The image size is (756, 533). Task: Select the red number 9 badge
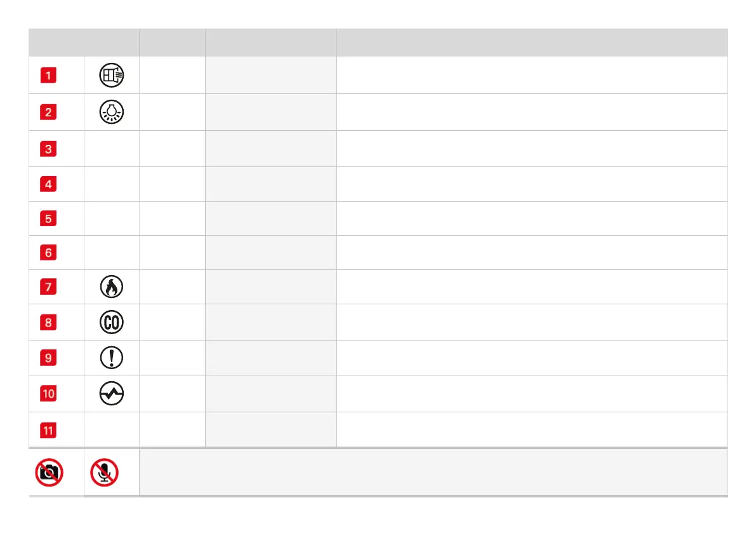[x=49, y=358]
